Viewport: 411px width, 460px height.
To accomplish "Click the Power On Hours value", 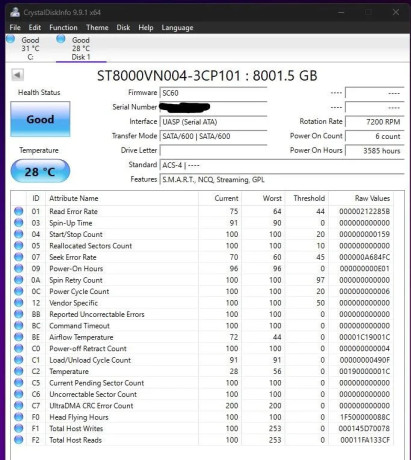I will (x=375, y=150).
